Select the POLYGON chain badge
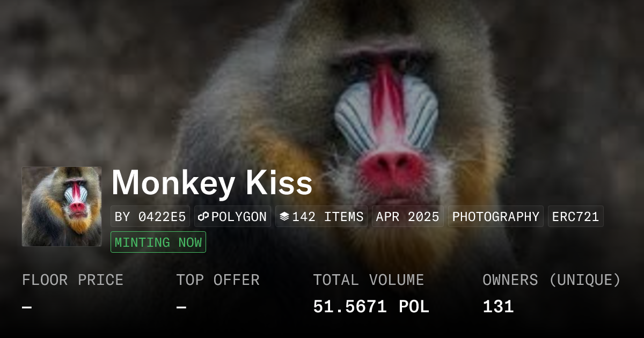Screen dimensions: 644x338 click(x=232, y=216)
